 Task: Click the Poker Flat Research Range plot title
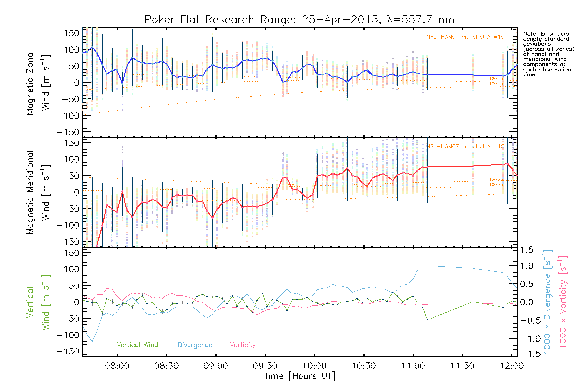[x=299, y=20]
